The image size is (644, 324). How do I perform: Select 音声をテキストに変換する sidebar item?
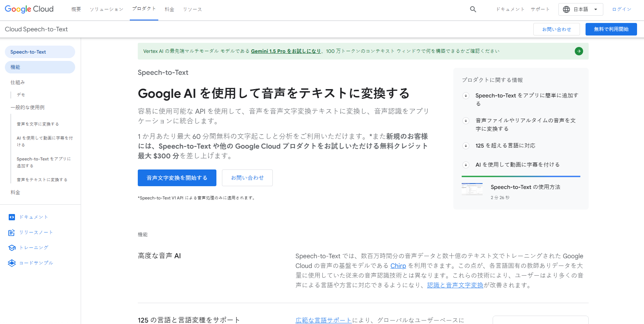point(42,180)
